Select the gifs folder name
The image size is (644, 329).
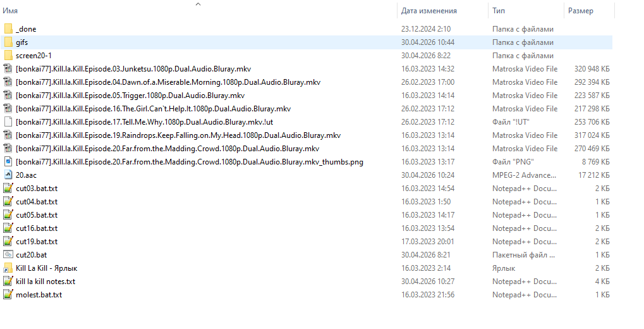point(21,42)
